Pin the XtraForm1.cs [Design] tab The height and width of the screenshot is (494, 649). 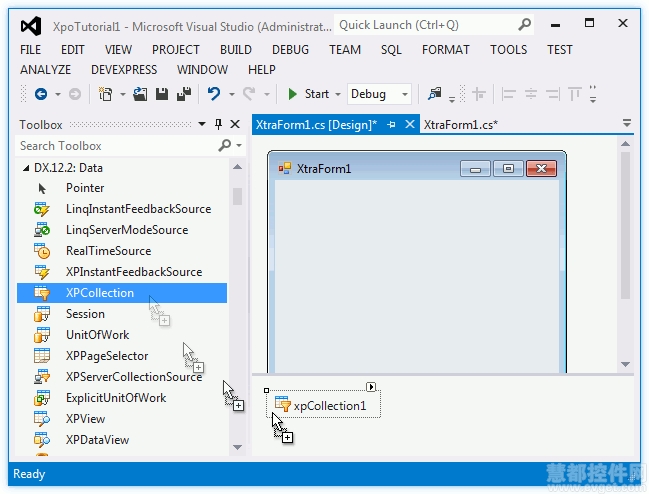391,125
